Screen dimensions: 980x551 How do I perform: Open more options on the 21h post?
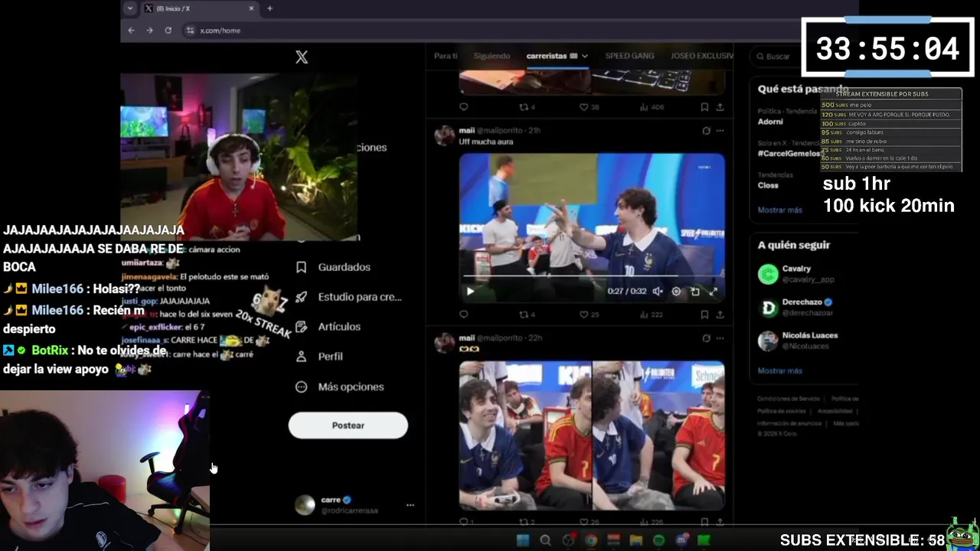click(720, 131)
